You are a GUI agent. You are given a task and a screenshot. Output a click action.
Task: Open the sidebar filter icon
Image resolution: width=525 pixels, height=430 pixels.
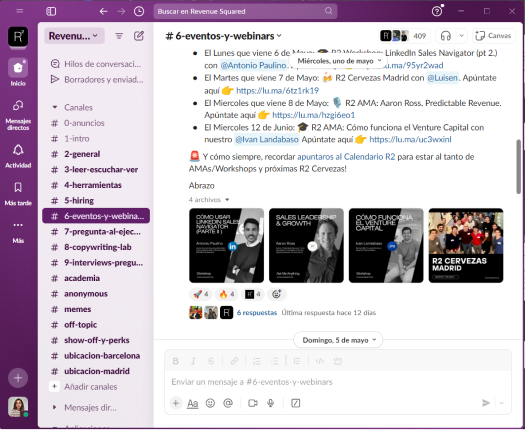tap(119, 36)
